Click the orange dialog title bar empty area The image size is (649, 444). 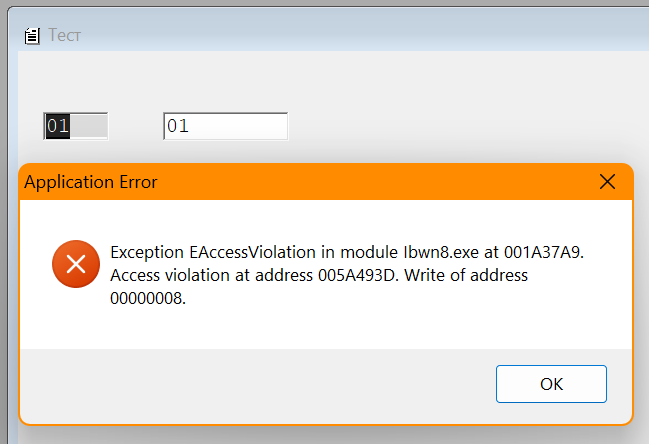pos(373,182)
